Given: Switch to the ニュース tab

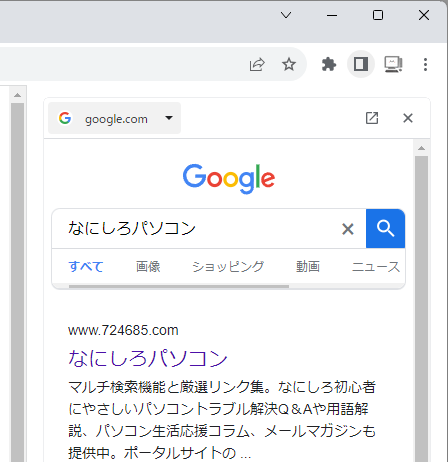Looking at the screenshot, I should [x=376, y=267].
